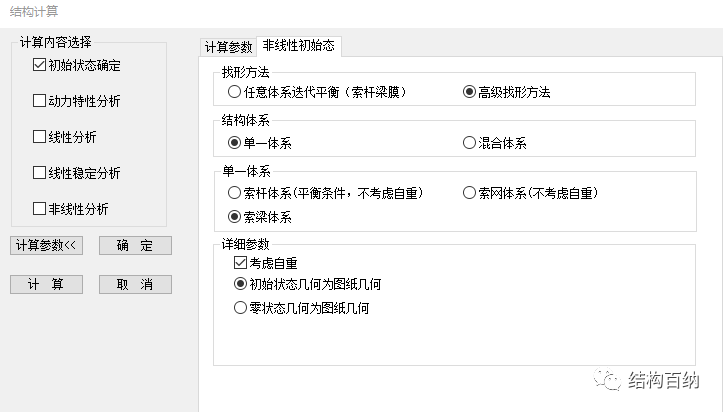The height and width of the screenshot is (412, 723).
Task: Click the 确定 button
Action: coord(135,245)
